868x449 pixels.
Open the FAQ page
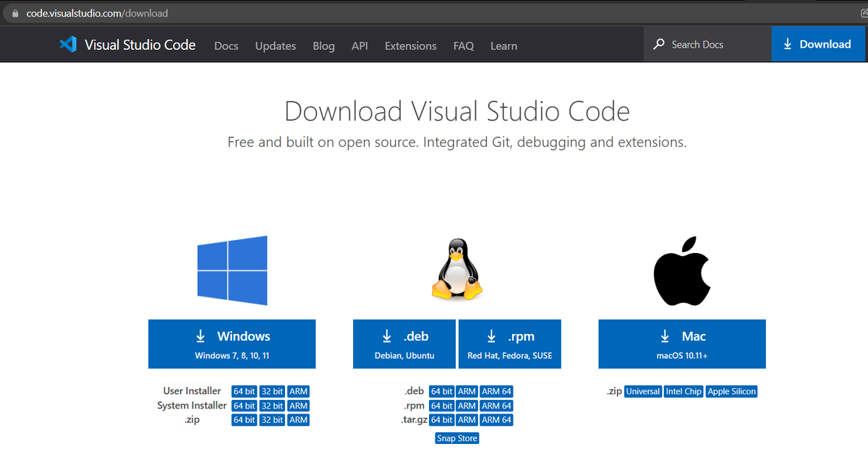coord(464,46)
